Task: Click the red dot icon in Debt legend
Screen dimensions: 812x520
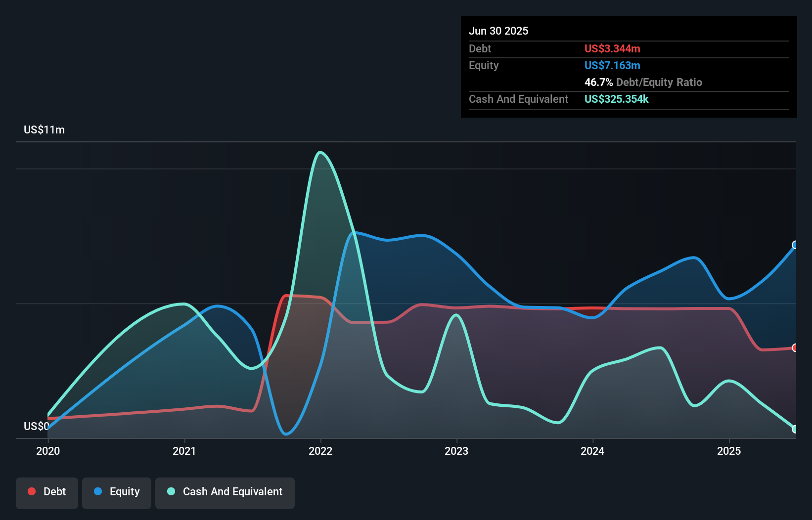Action: (31, 491)
